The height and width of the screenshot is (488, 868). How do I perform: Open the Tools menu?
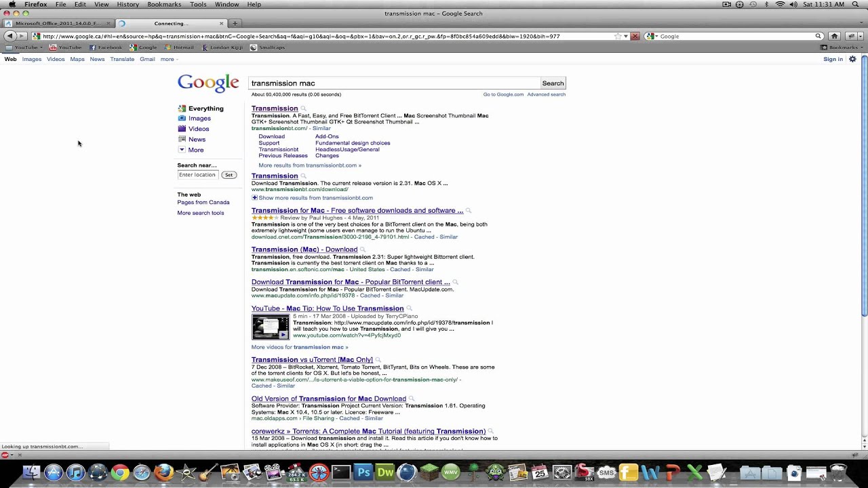point(198,4)
